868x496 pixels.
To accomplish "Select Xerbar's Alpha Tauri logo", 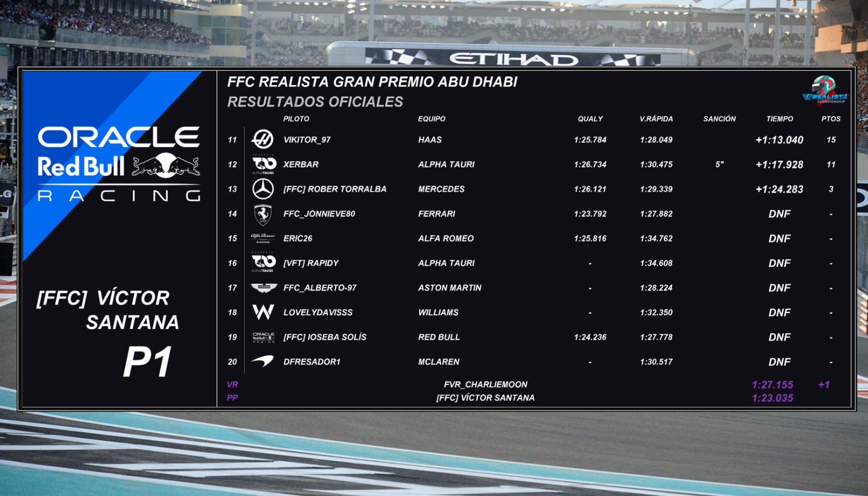I will pos(264,164).
